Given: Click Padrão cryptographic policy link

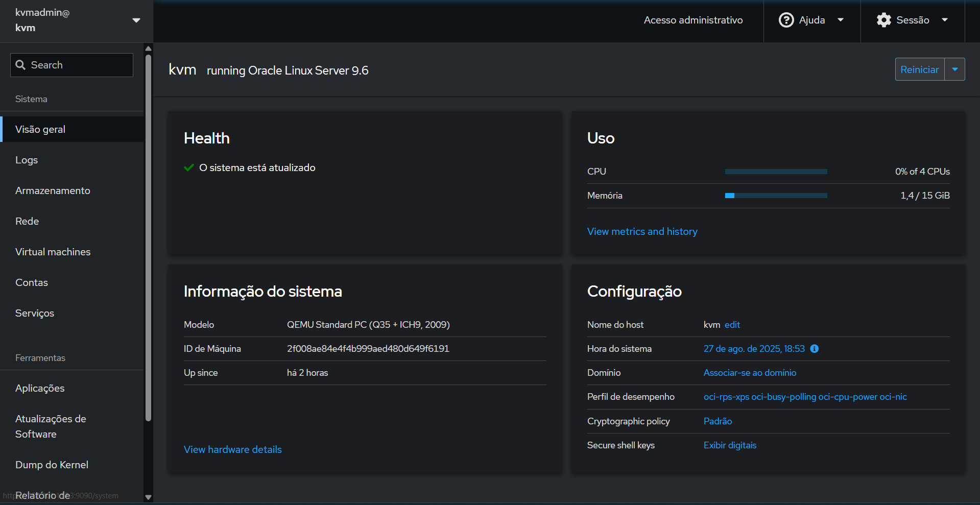Looking at the screenshot, I should point(718,421).
